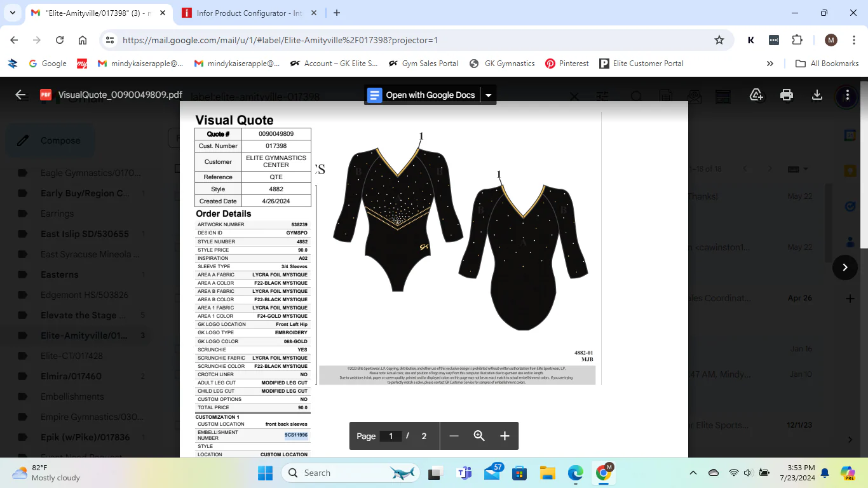Screen dimensions: 868x488
Task: Open Pinterest bookmark
Action: [x=567, y=64]
